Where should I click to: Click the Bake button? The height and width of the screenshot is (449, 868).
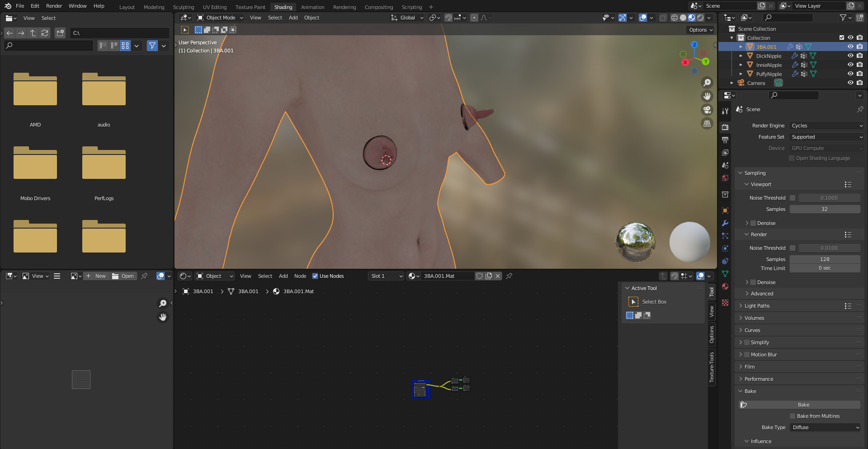coord(799,405)
